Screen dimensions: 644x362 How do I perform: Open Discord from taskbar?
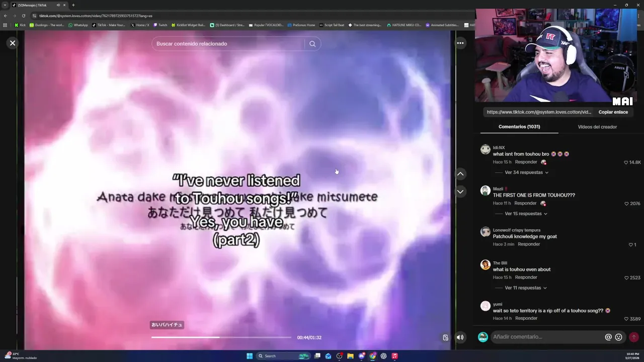pyautogui.click(x=361, y=356)
